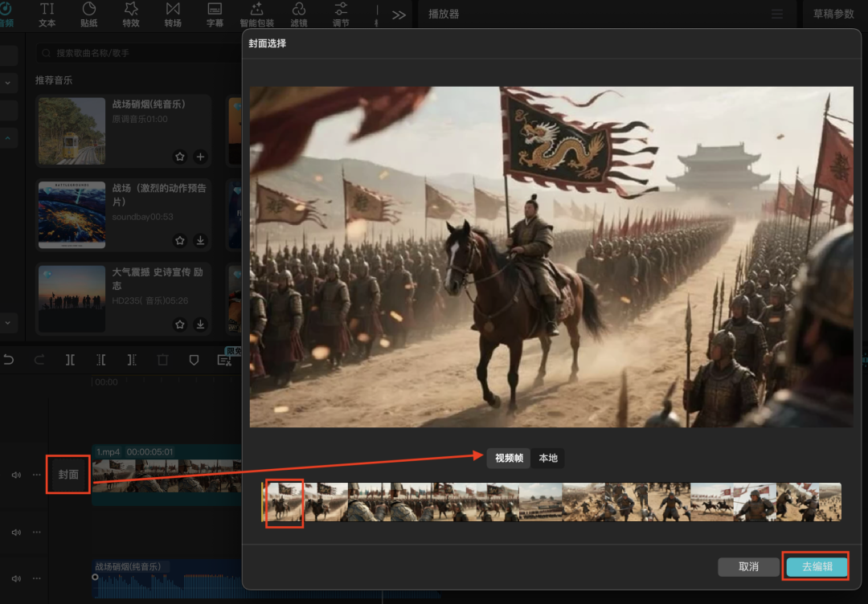Select the 战场硝烟(纯音乐) audio clip in timeline
The height and width of the screenshot is (604, 868).
point(166,579)
